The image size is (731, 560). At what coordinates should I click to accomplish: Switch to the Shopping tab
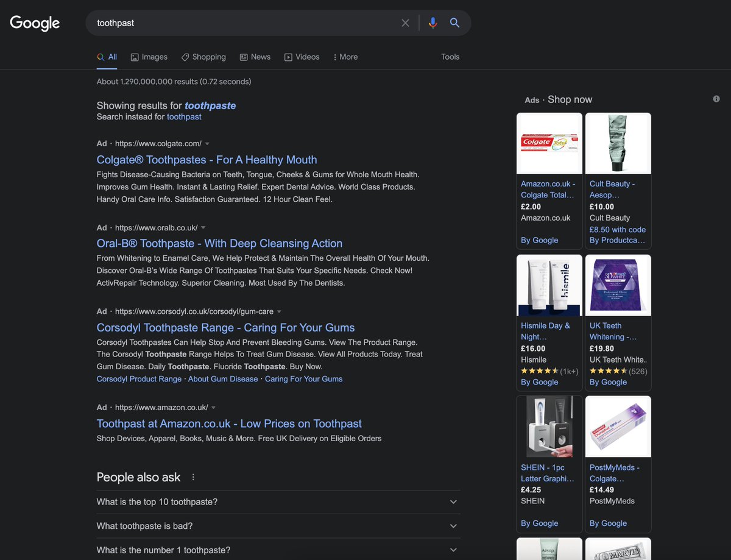[203, 57]
